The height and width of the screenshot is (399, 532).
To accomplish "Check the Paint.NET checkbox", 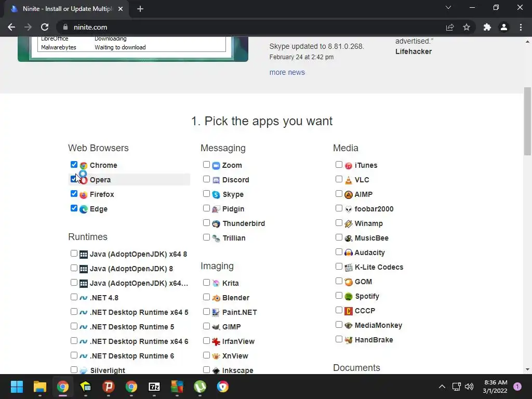I will pyautogui.click(x=206, y=312).
